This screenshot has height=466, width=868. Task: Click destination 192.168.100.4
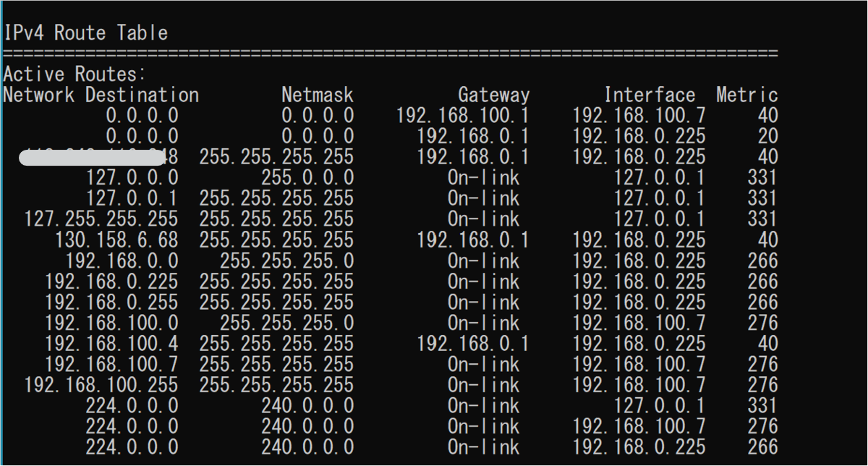pyautogui.click(x=111, y=343)
